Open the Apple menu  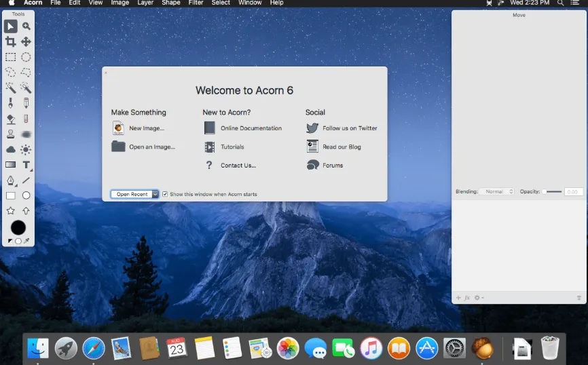coord(12,3)
